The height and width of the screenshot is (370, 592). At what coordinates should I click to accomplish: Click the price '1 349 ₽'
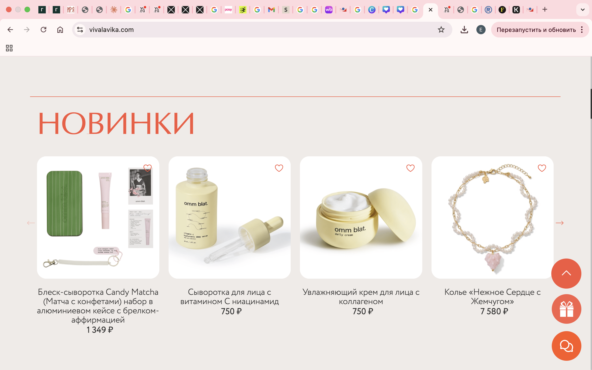point(99,330)
